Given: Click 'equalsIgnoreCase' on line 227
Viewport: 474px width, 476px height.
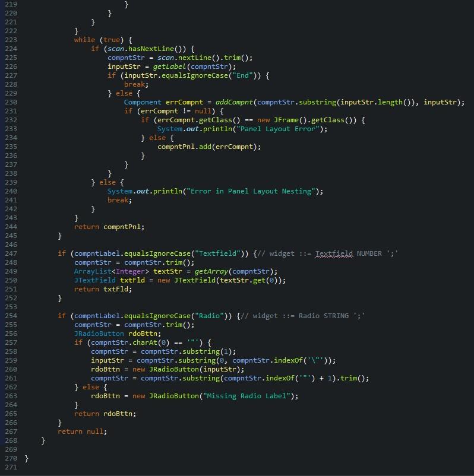Looking at the screenshot, I should tap(194, 75).
